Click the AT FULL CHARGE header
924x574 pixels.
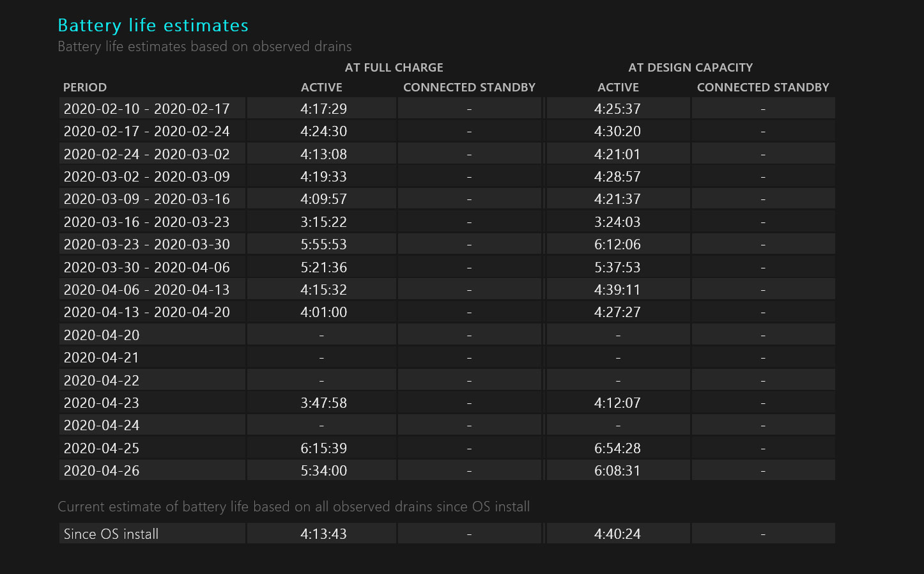[394, 68]
